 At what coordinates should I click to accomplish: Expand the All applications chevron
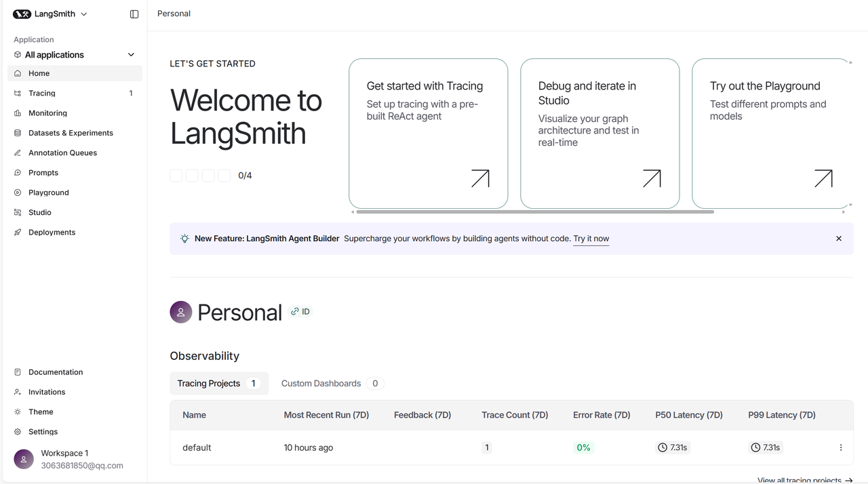click(x=131, y=55)
